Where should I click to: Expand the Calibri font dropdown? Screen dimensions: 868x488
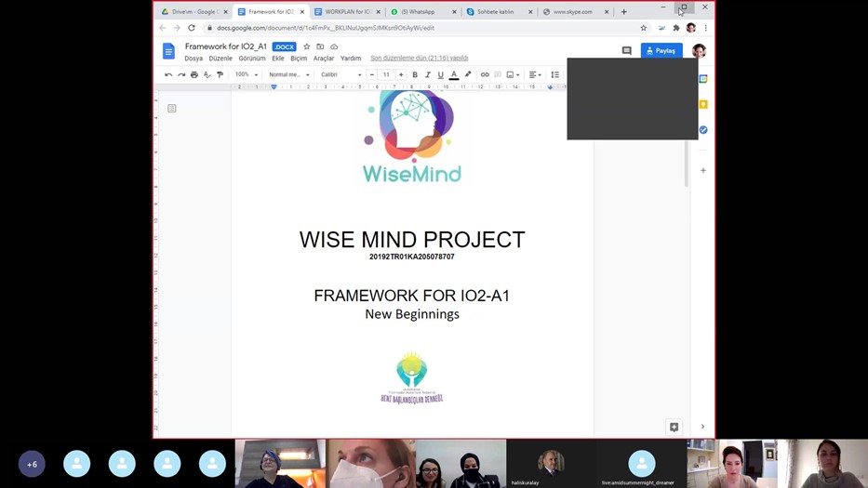(341, 74)
